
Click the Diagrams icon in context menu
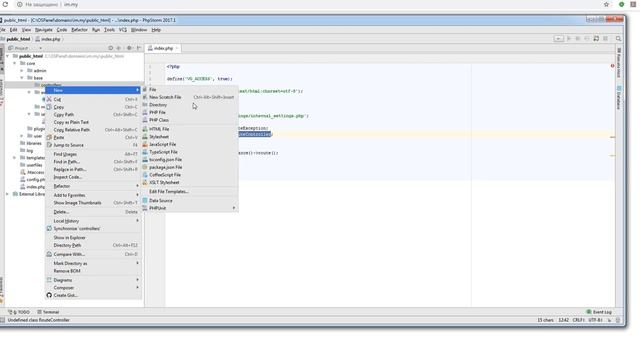point(49,280)
